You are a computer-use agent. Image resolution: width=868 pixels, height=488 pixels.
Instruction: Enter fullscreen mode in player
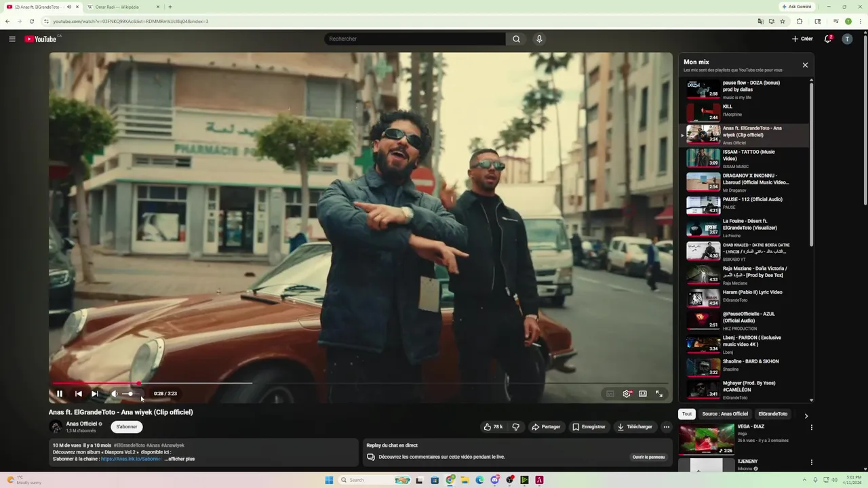[x=659, y=394]
